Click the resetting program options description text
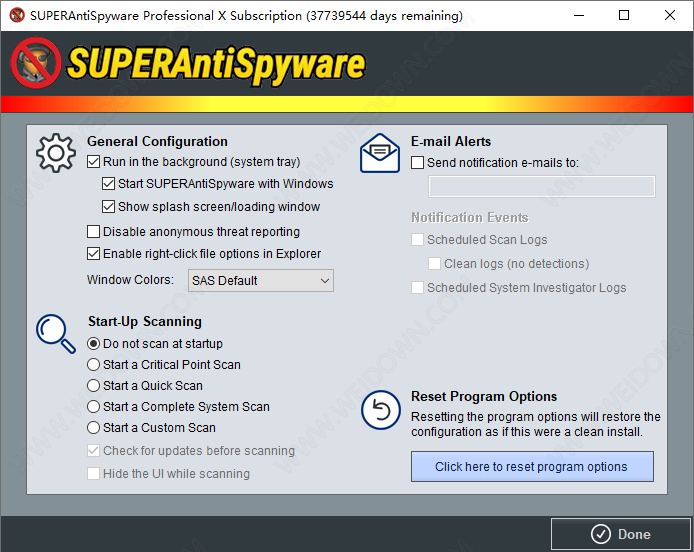The image size is (694, 552). click(x=536, y=424)
